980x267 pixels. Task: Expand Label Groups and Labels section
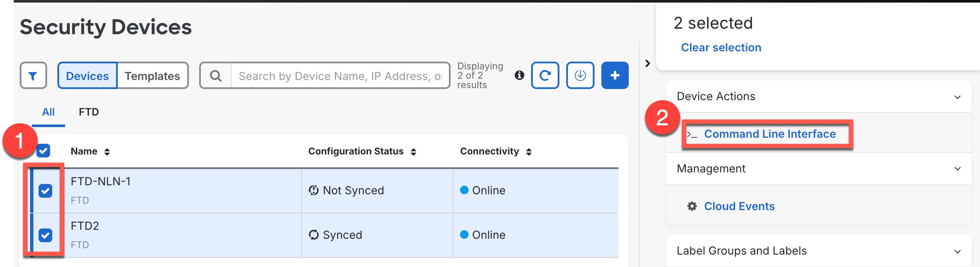click(x=957, y=252)
